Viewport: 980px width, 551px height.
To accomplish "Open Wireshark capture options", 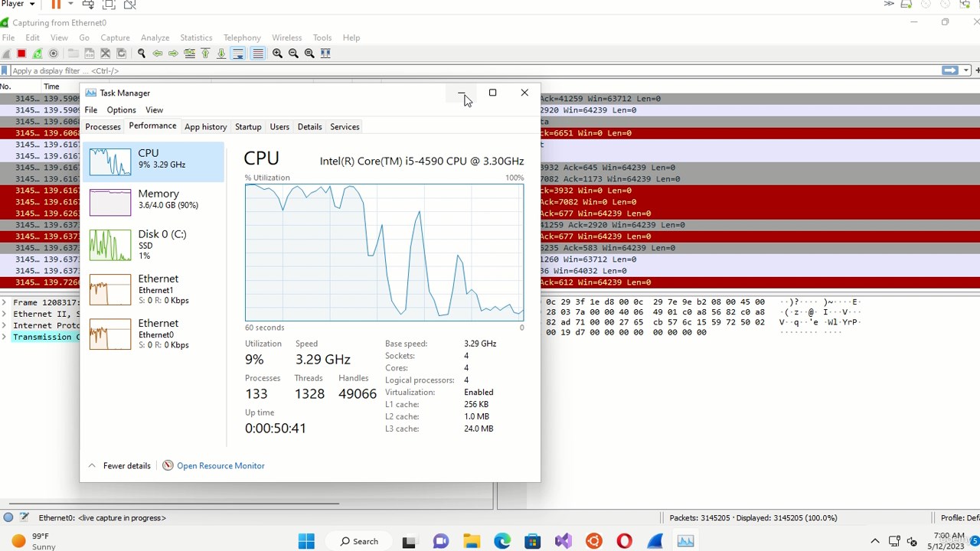I will pos(54,54).
